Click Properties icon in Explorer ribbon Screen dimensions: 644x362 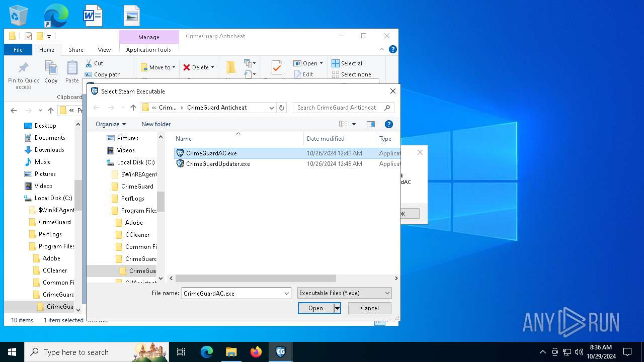click(277, 68)
